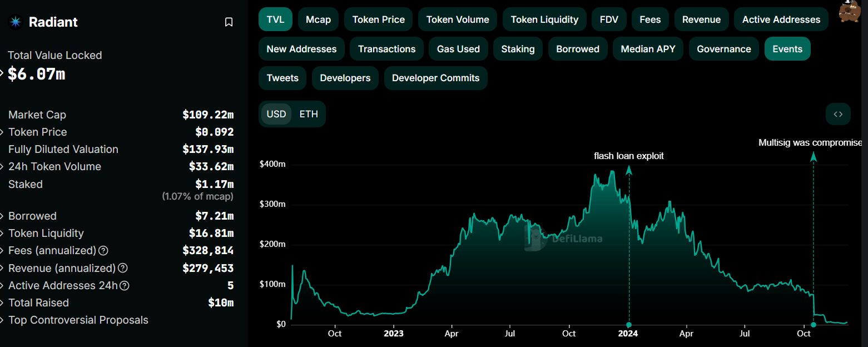This screenshot has height=347, width=868.
Task: Click the Fully Diluted Valuation label
Action: [63, 150]
